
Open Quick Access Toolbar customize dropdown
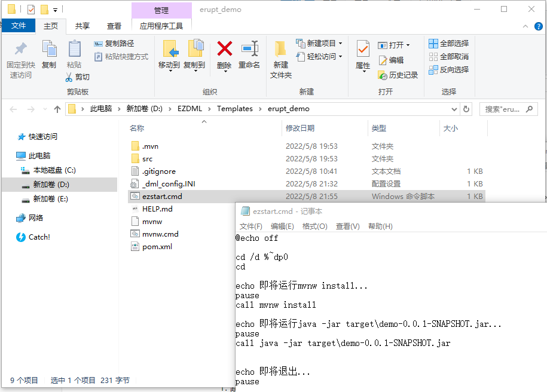[55, 10]
